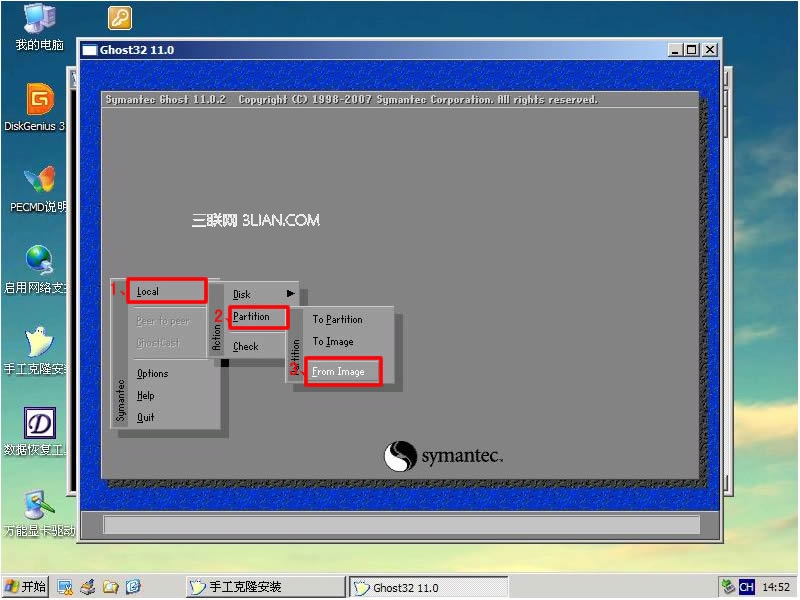Expand the Disk submenu arrow

coord(290,293)
